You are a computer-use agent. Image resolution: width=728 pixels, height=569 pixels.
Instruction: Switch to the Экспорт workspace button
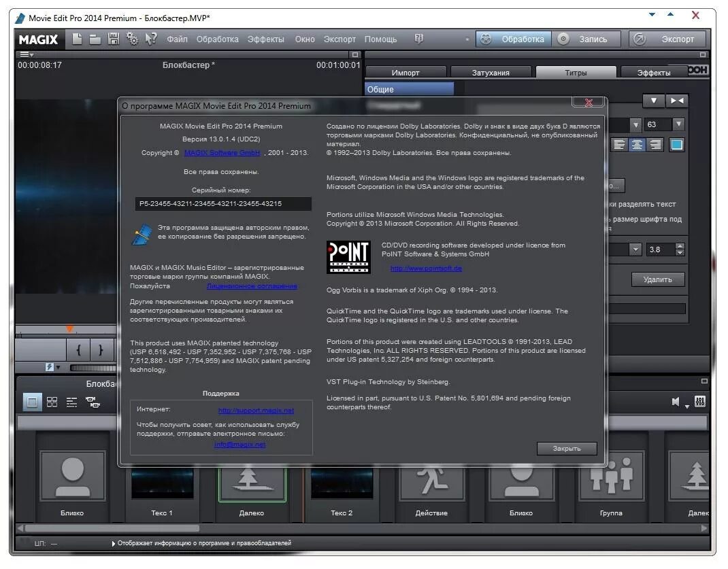coord(667,39)
